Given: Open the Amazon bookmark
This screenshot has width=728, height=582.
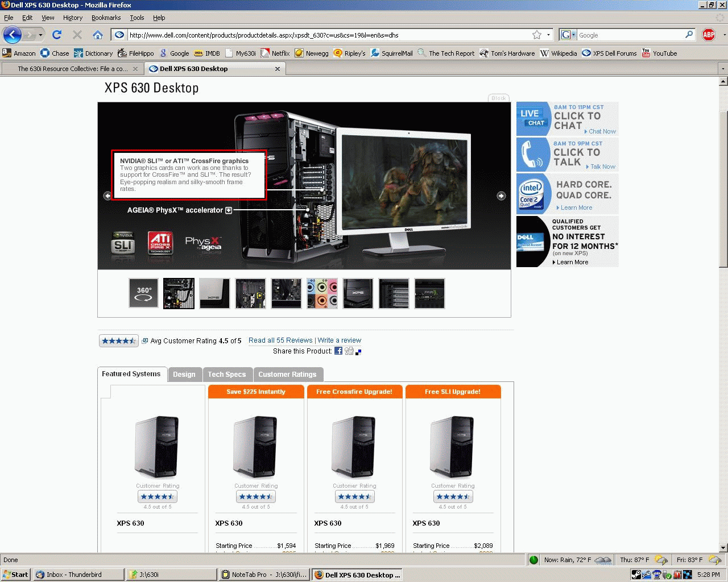Looking at the screenshot, I should point(19,53).
